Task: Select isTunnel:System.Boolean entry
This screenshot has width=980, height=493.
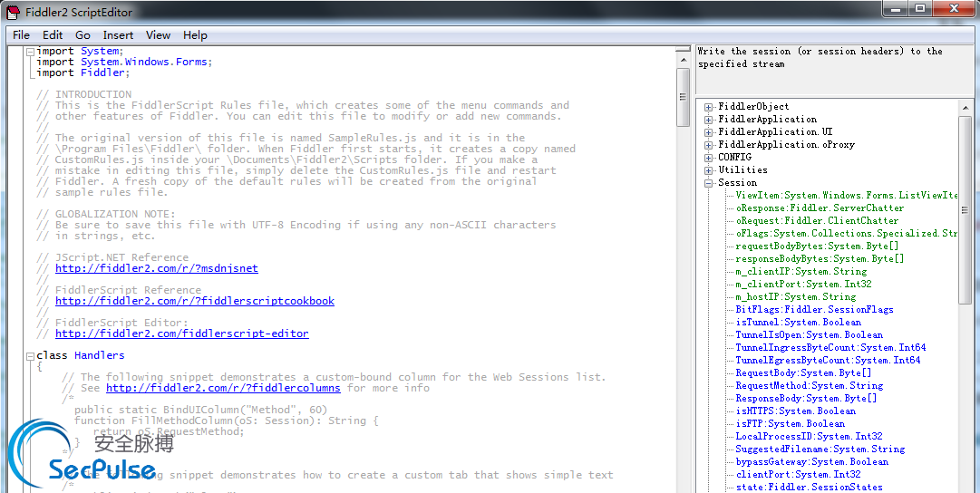Action: point(798,322)
